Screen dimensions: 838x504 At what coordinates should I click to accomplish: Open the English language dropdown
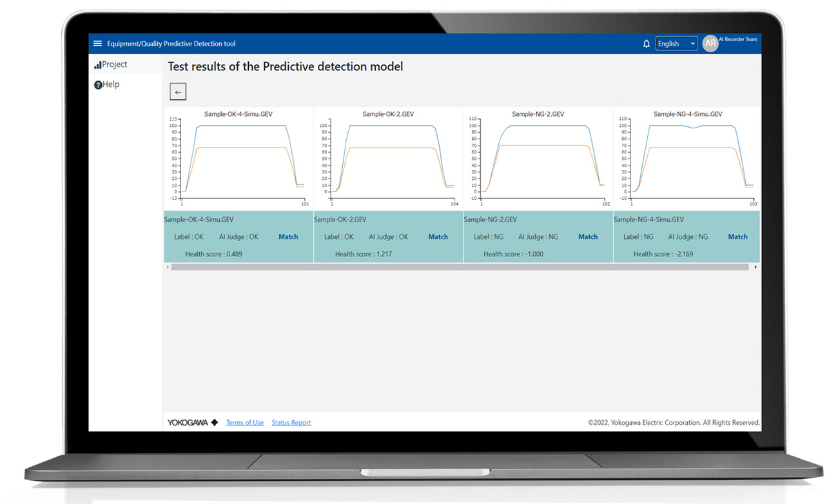(x=676, y=44)
